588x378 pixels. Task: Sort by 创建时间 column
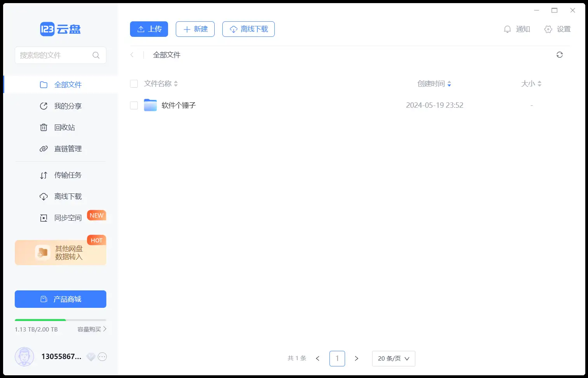(x=434, y=84)
